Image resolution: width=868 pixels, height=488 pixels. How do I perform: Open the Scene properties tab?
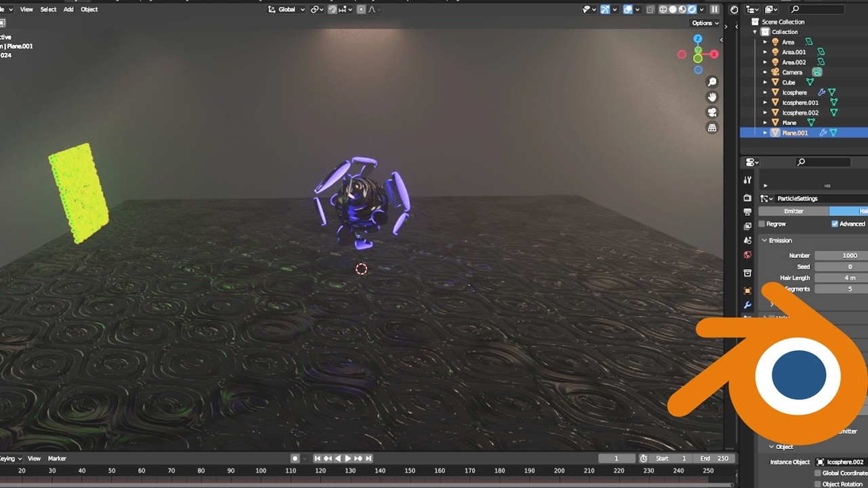747,241
